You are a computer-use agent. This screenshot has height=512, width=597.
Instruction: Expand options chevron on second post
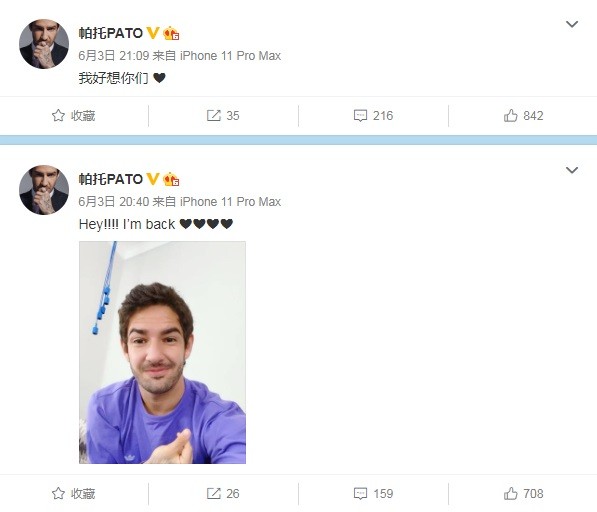tap(572, 170)
